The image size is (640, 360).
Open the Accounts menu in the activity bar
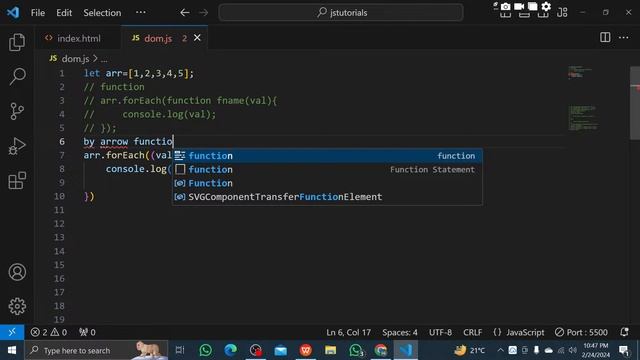[17, 272]
